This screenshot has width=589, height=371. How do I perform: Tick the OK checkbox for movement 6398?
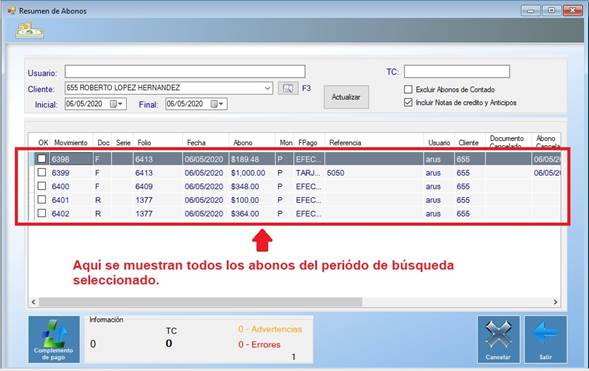coord(42,159)
